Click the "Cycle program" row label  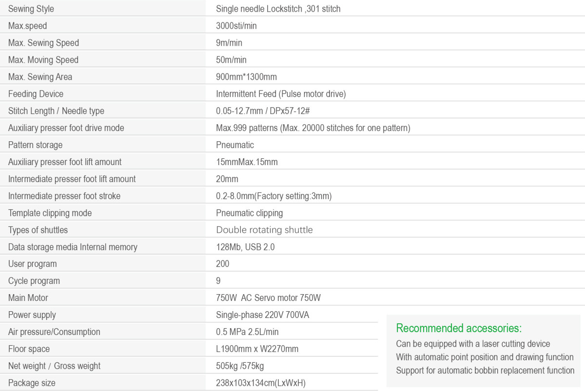pos(34,281)
